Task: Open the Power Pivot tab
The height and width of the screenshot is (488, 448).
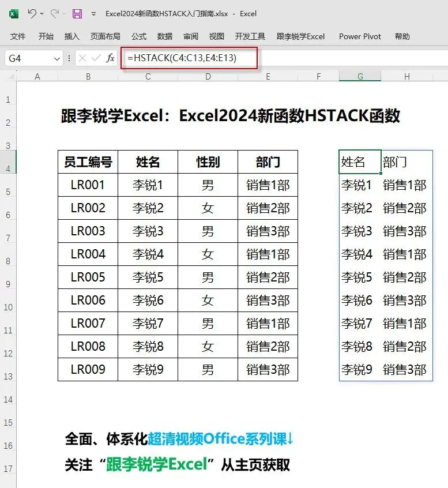Action: (x=360, y=36)
